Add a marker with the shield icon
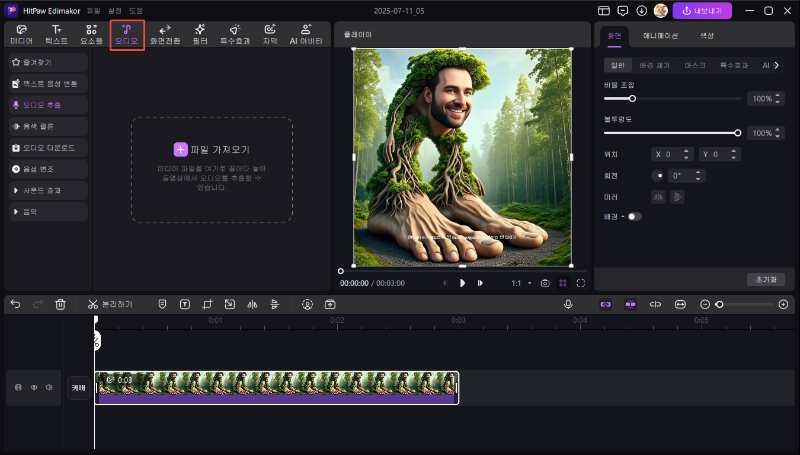The image size is (800, 455). click(162, 305)
